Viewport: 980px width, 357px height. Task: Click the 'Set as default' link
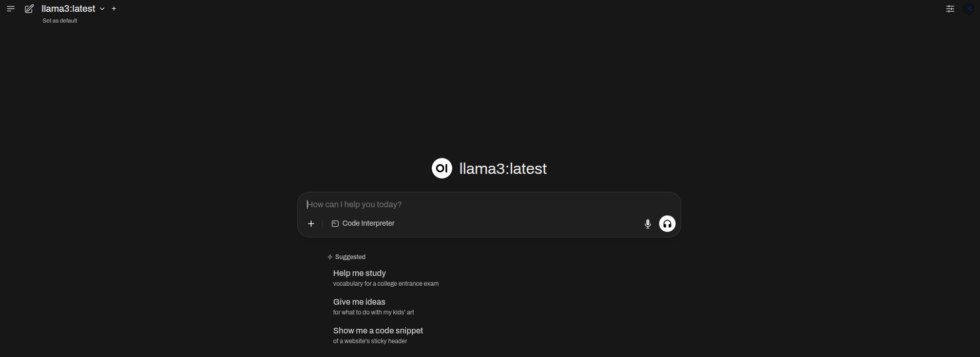coord(60,21)
